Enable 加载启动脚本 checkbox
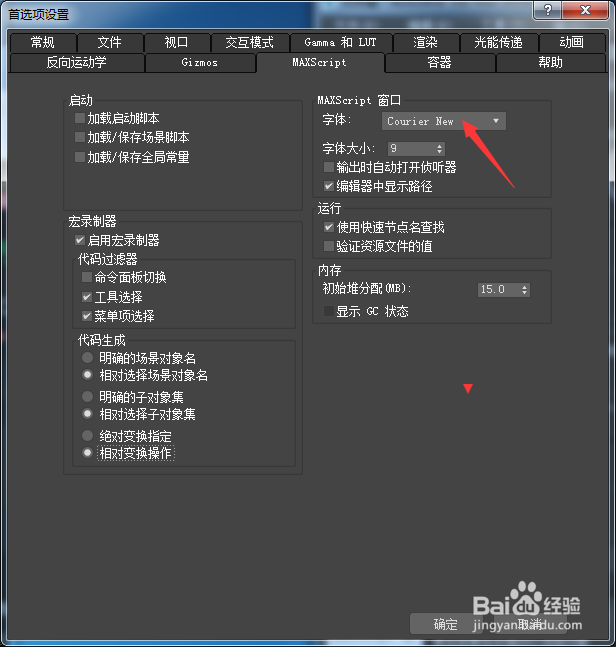Screen dimensions: 616x647 click(x=80, y=118)
